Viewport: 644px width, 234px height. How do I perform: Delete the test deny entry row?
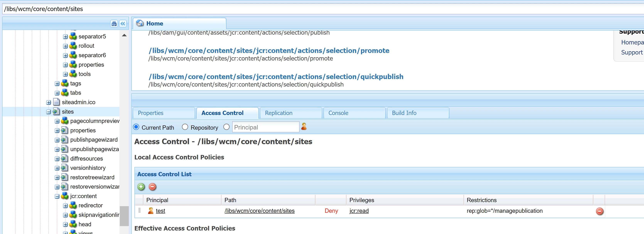pyautogui.click(x=599, y=211)
